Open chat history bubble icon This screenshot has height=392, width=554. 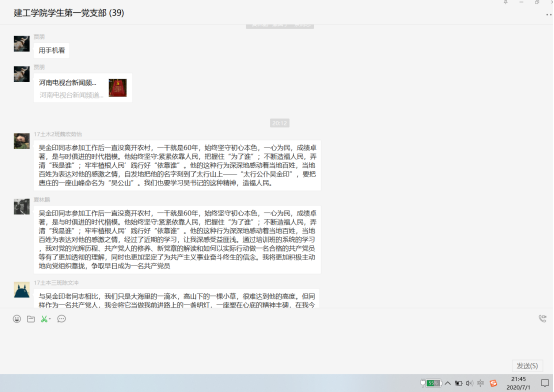(61, 319)
